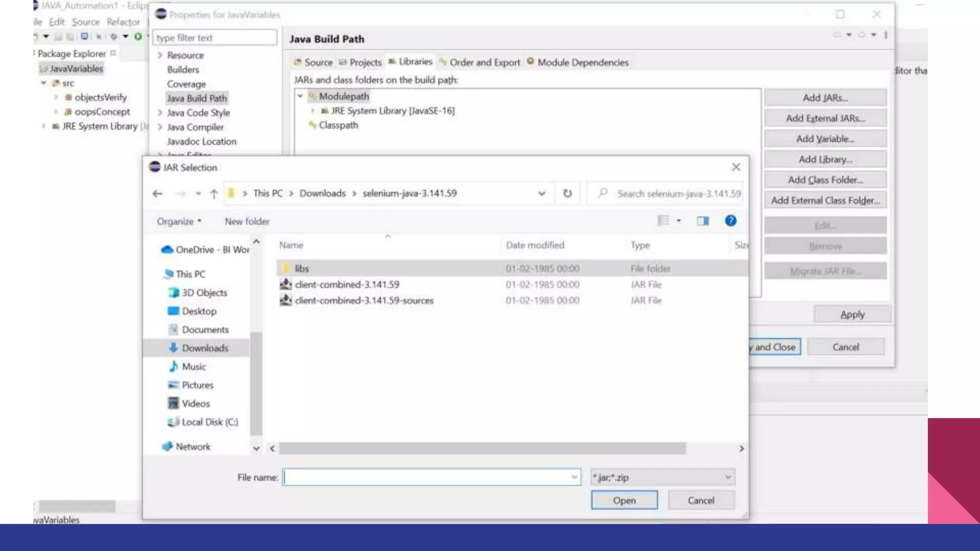Click the blue help question mark icon
The image size is (980, 551).
click(730, 221)
